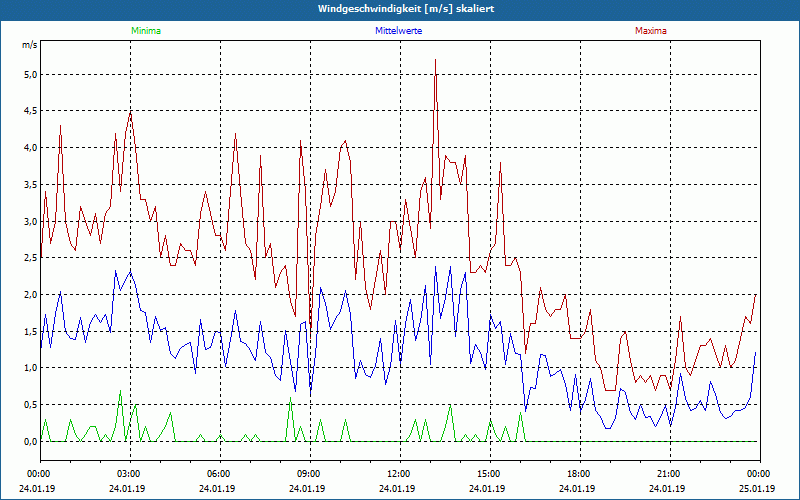Screen dimensions: 800x500
Task: Click the Mittelwerte legend label
Action: pyautogui.click(x=398, y=31)
